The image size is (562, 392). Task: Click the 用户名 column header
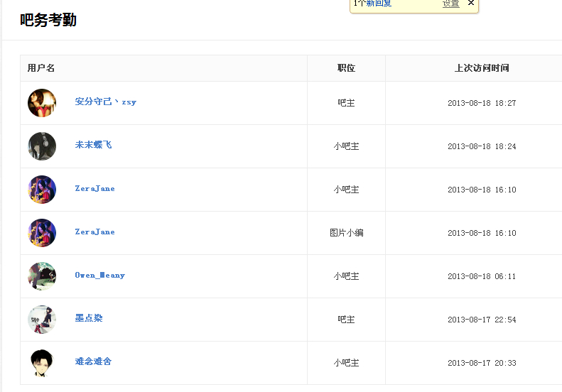point(41,68)
